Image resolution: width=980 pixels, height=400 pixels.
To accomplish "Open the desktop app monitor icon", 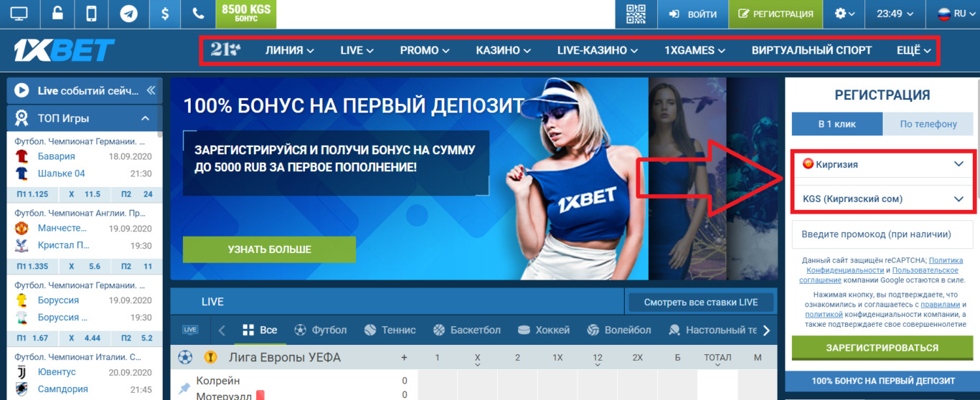I will [19, 14].
